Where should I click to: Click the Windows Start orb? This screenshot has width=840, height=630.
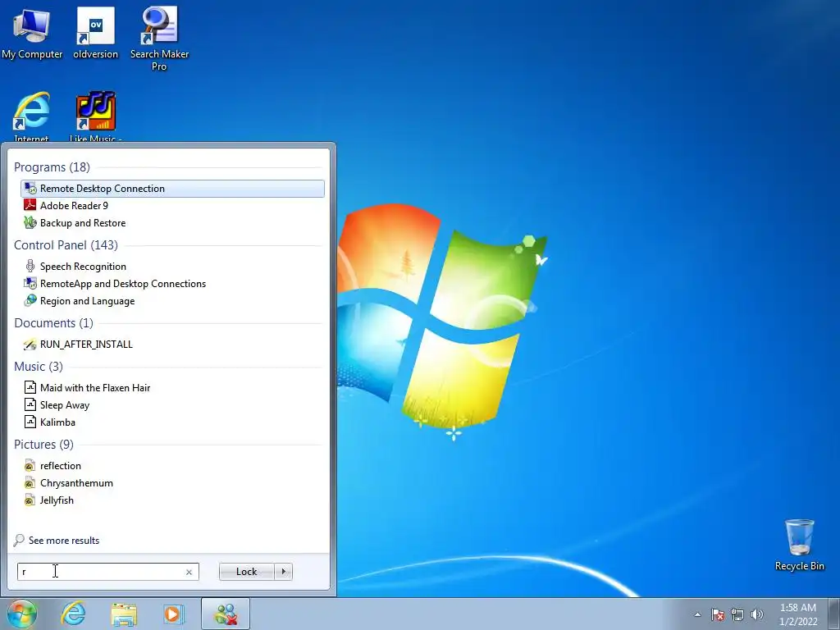pos(22,614)
